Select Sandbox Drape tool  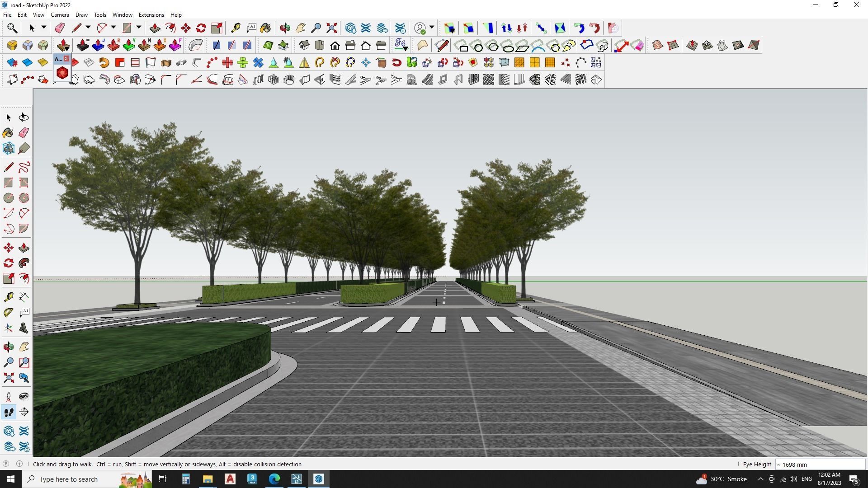click(723, 45)
